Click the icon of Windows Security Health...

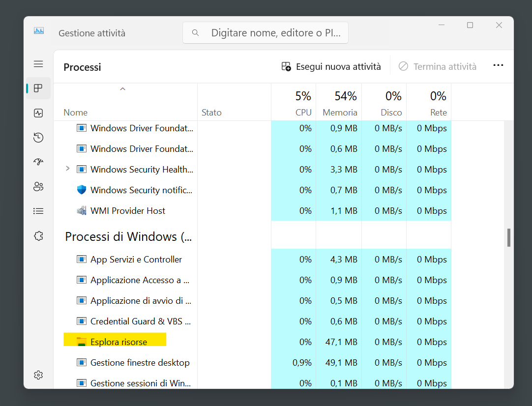pyautogui.click(x=82, y=169)
